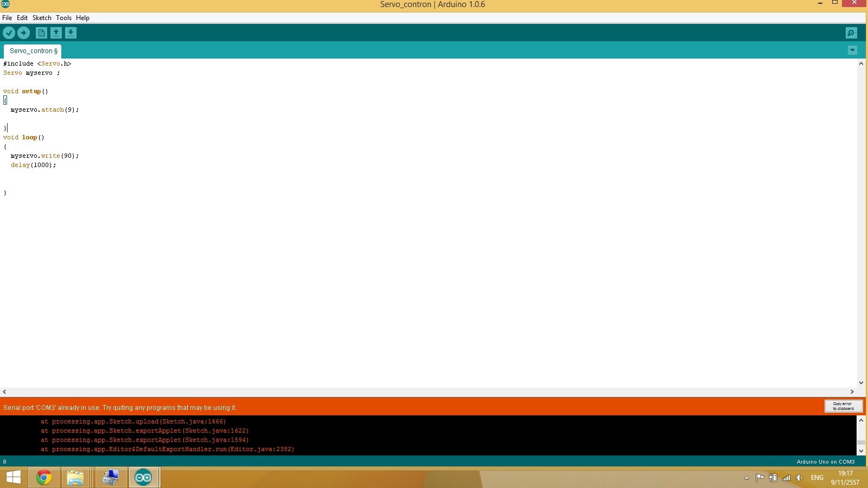The height and width of the screenshot is (488, 868).
Task: Click the console scrollbar down arrow
Action: click(x=861, y=451)
